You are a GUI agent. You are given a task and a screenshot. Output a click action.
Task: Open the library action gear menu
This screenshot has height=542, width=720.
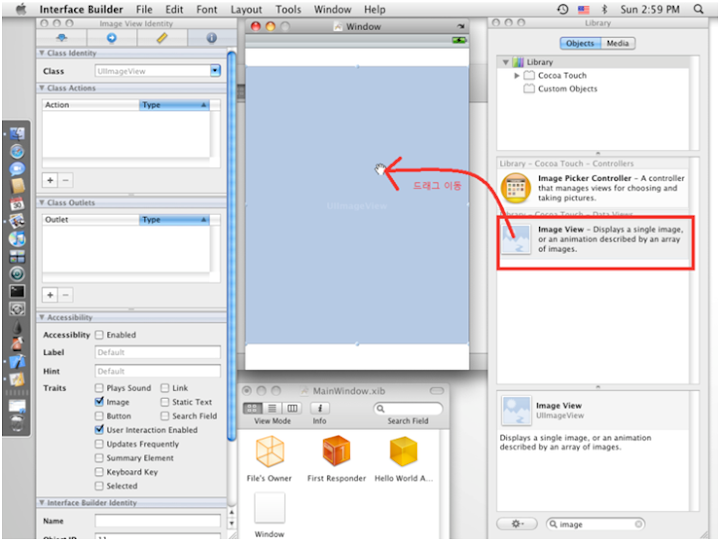pos(517,524)
